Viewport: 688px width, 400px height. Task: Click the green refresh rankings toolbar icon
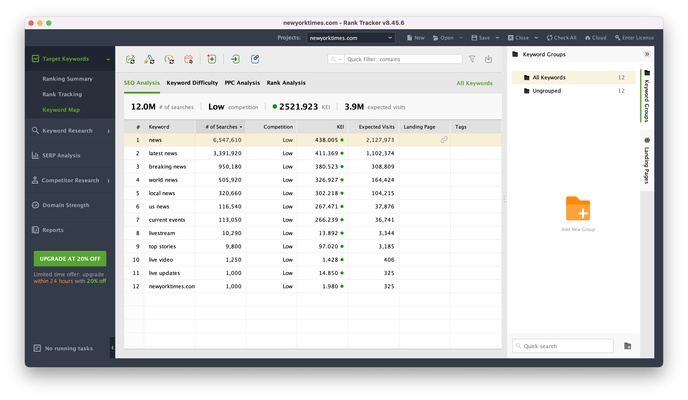(x=130, y=59)
